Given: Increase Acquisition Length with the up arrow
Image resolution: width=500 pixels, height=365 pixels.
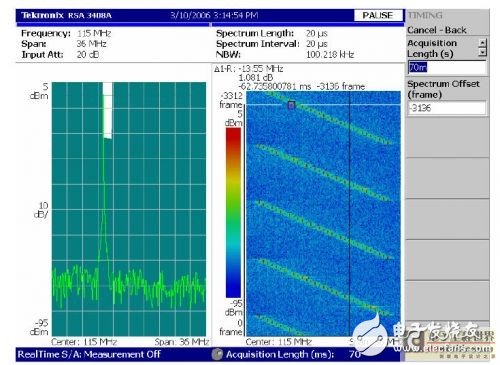Looking at the screenshot, I should tap(482, 43).
